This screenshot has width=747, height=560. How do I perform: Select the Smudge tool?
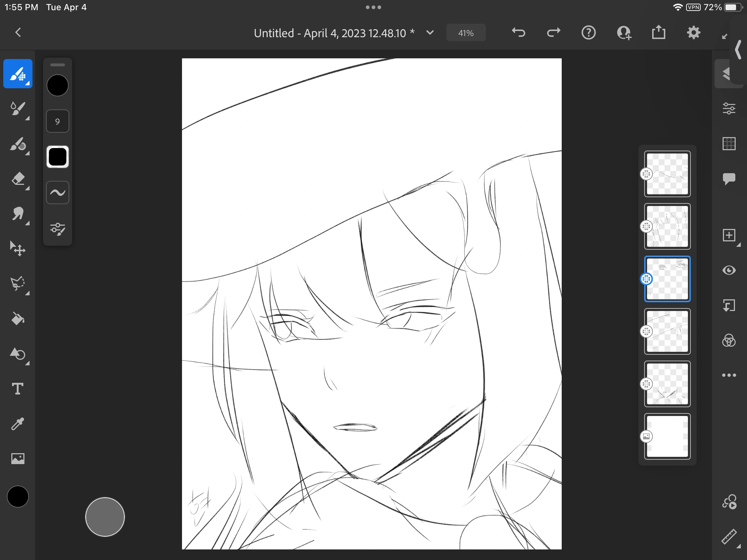[18, 214]
